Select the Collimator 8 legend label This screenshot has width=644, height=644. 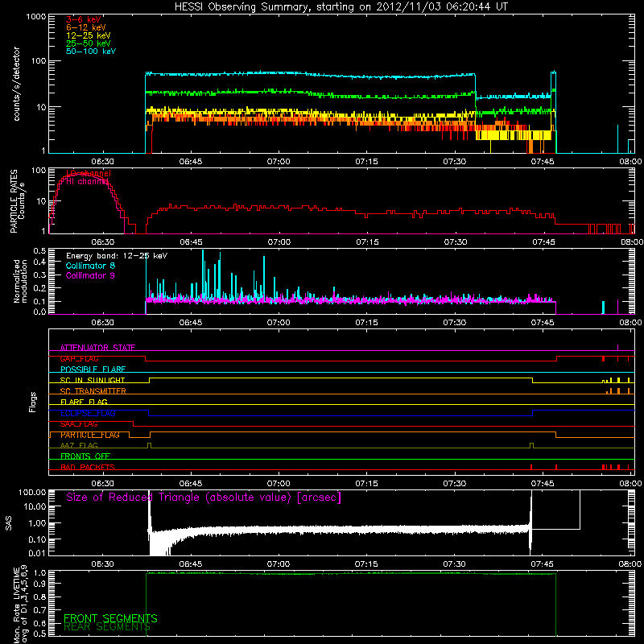pyautogui.click(x=90, y=266)
